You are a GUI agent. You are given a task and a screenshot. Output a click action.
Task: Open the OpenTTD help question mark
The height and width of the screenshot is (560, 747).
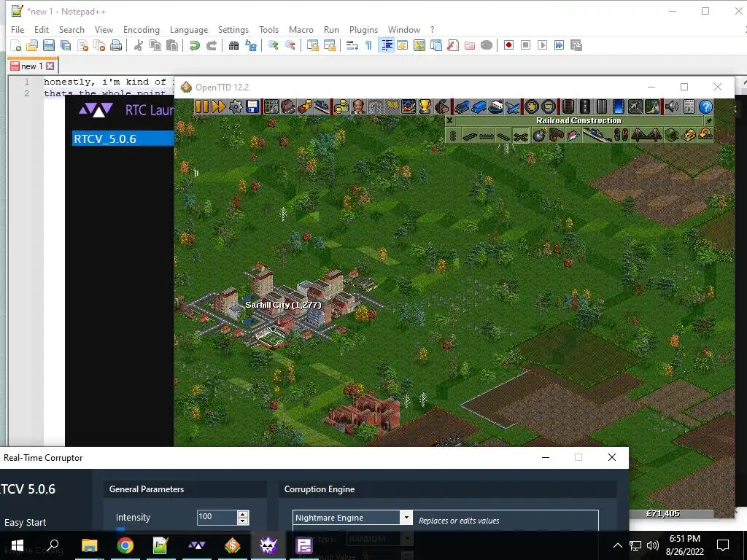[x=705, y=106]
